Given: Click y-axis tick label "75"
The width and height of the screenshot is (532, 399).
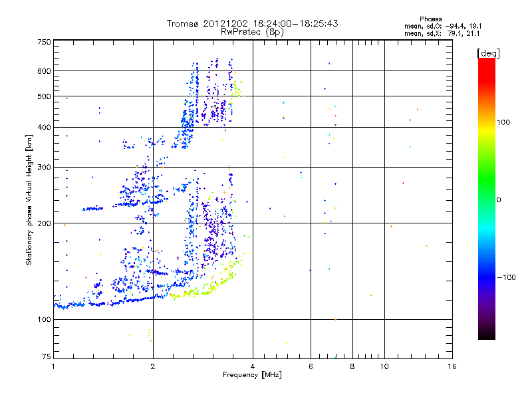Looking at the screenshot, I should (x=47, y=356).
